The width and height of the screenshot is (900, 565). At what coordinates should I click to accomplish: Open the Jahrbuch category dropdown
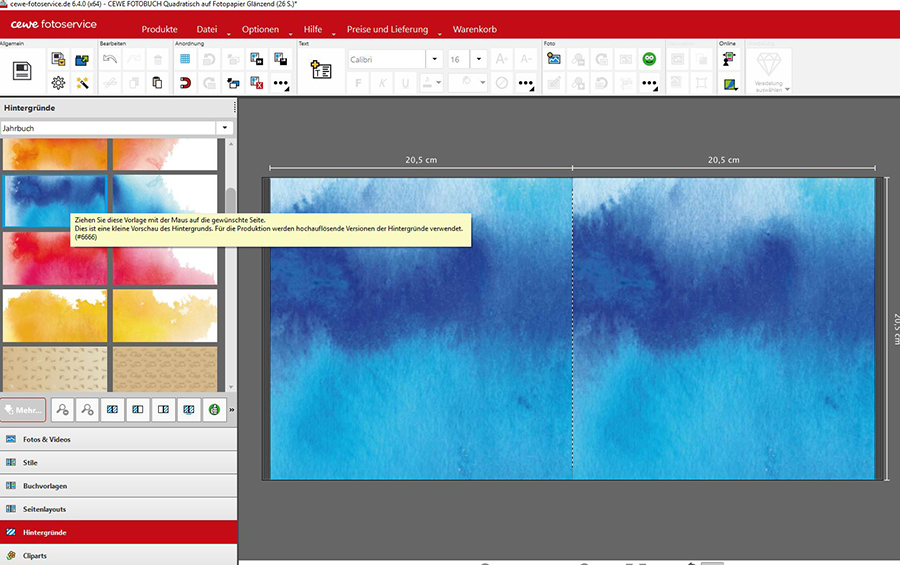(x=226, y=128)
